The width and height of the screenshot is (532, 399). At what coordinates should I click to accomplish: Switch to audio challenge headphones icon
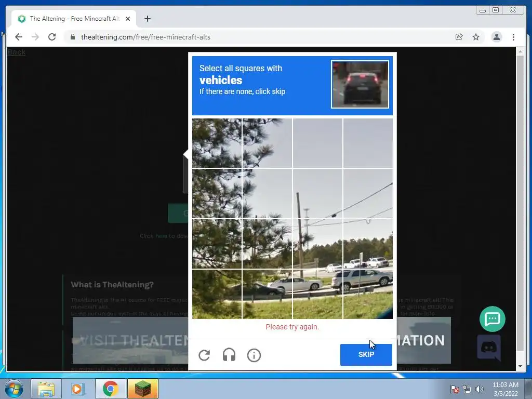[229, 355]
